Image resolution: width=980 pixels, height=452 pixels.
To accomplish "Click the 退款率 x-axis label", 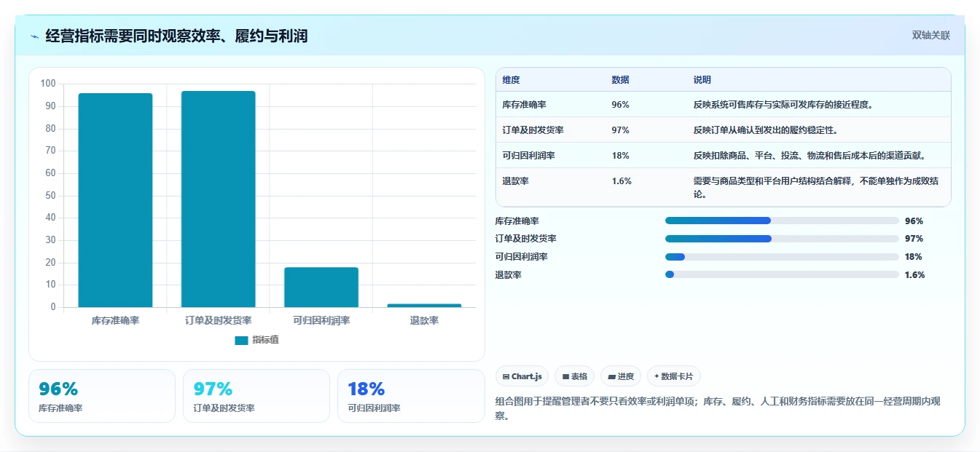I will pos(424,320).
